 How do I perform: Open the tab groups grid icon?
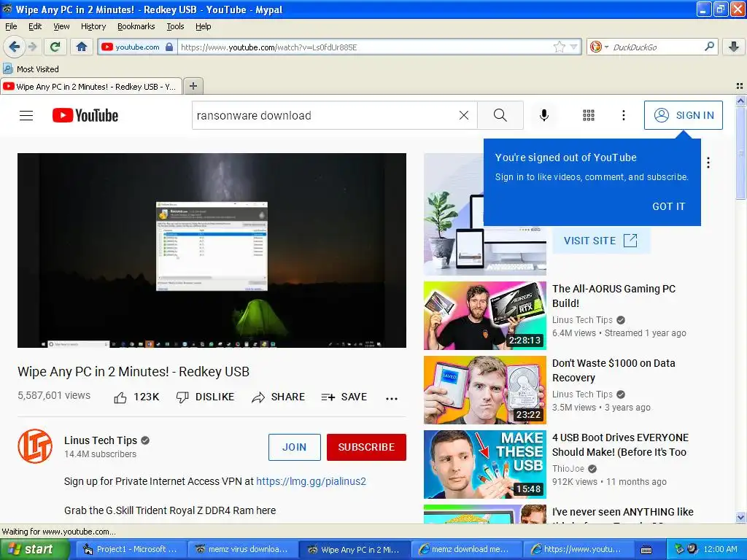tap(740, 86)
